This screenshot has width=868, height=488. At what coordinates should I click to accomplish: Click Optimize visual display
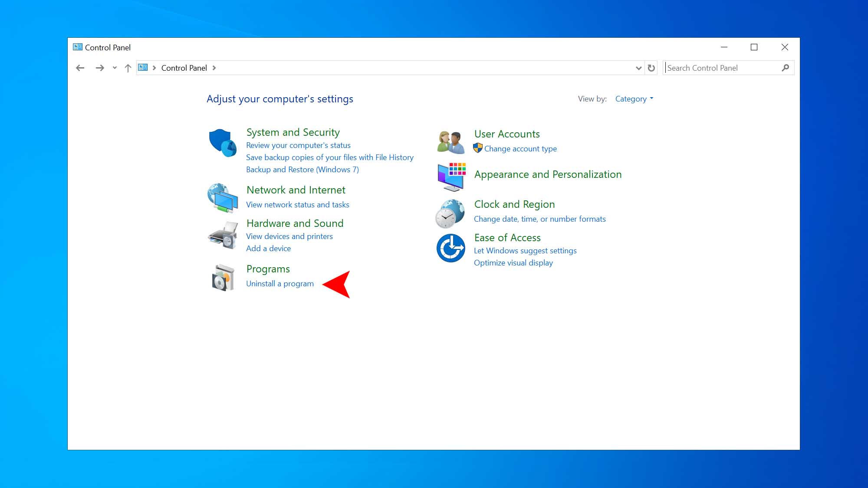pyautogui.click(x=513, y=263)
